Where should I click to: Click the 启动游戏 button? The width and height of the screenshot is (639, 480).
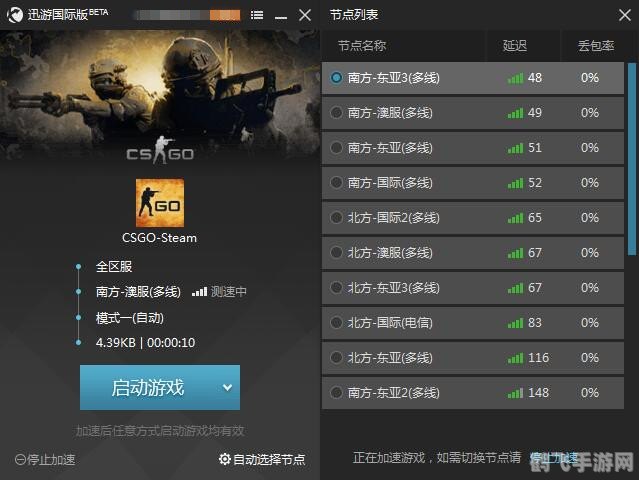[160, 388]
